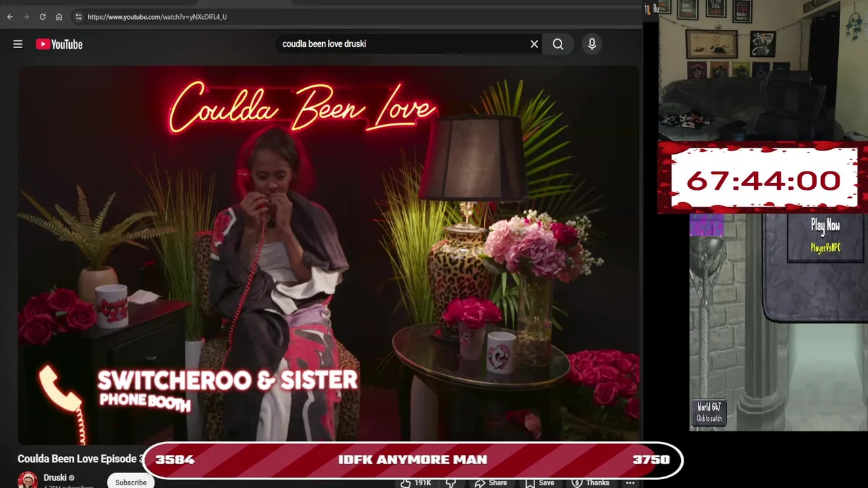
Task: Click the browser forward arrow
Action: pyautogui.click(x=26, y=17)
